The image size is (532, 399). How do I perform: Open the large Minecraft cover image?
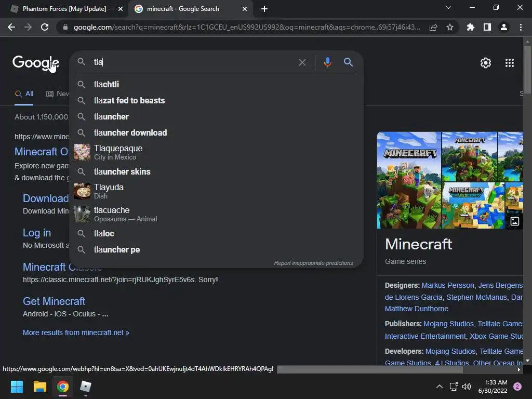coord(409,180)
